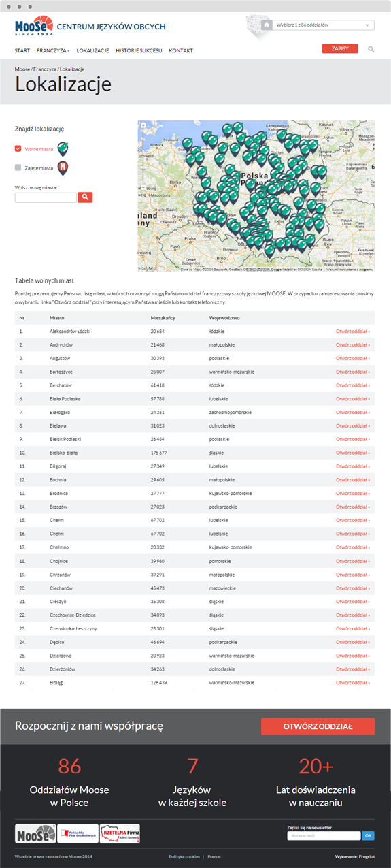The height and width of the screenshot is (868, 391).
Task: Click 'Otwórz oddział' for Chrzanów
Action: [352, 575]
